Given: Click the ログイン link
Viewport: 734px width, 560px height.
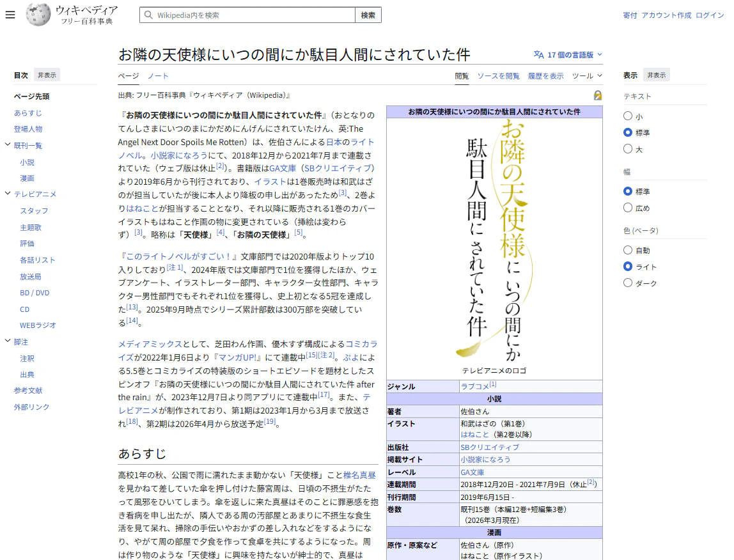Looking at the screenshot, I should (x=710, y=15).
